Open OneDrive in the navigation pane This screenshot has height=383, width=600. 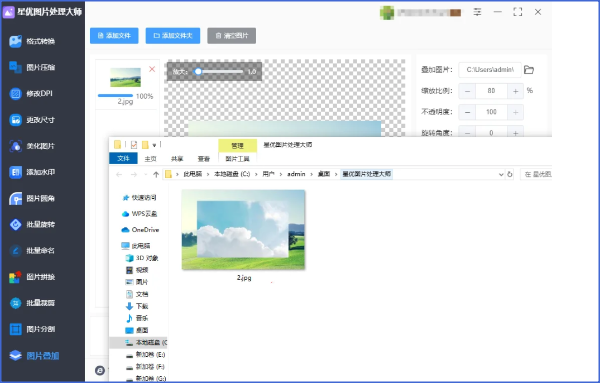(140, 230)
